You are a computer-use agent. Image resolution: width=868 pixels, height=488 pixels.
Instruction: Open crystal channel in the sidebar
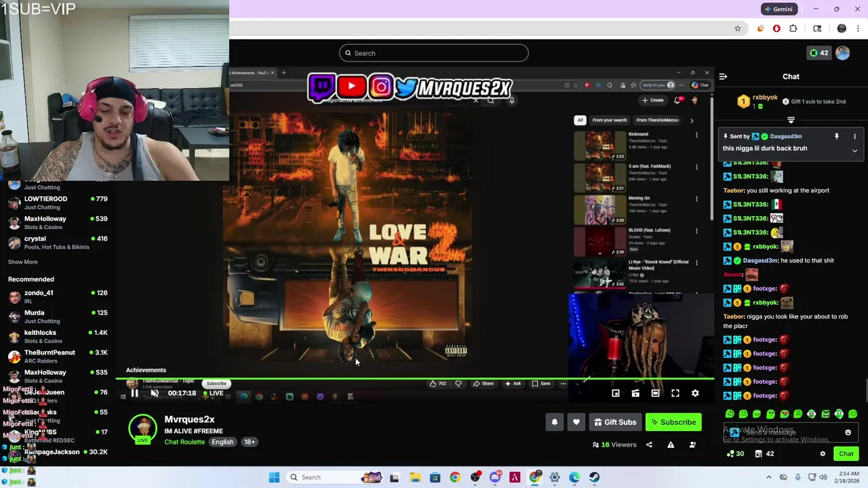[x=58, y=243]
